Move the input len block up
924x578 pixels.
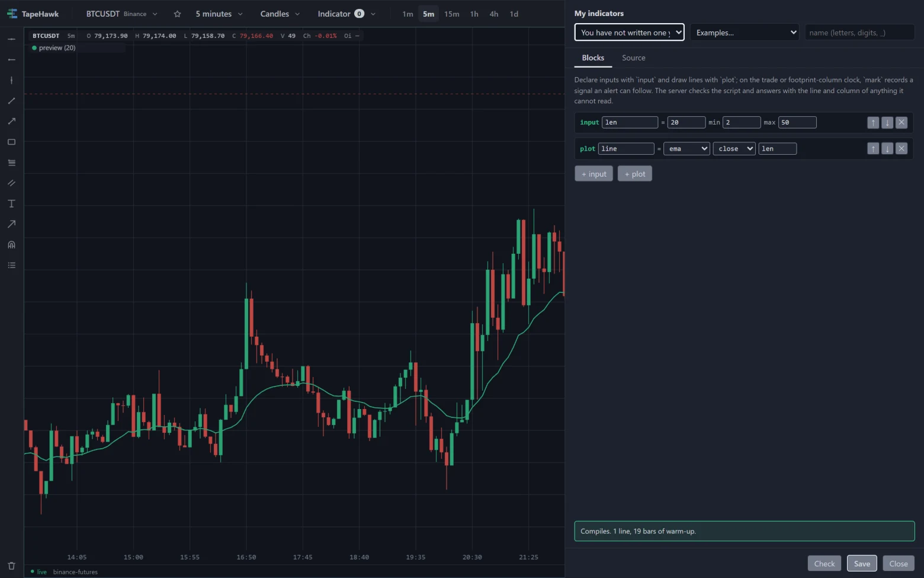[873, 123]
